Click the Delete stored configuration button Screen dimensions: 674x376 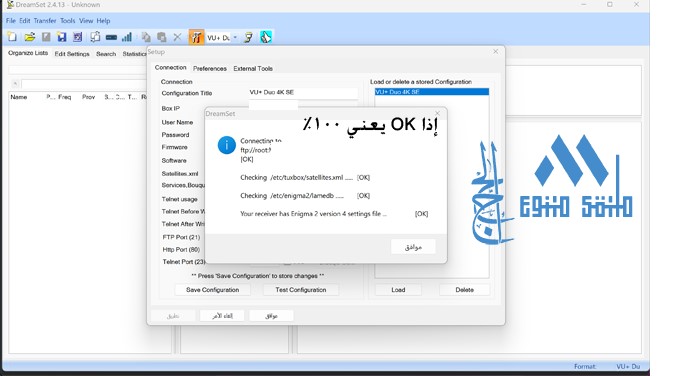(x=464, y=290)
